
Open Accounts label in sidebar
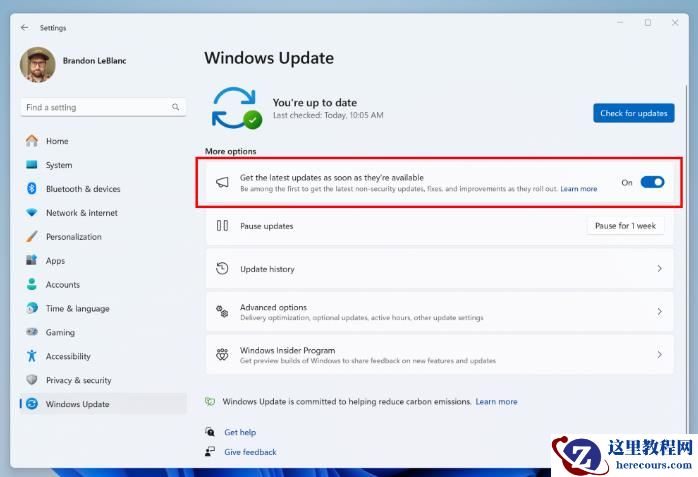point(63,285)
